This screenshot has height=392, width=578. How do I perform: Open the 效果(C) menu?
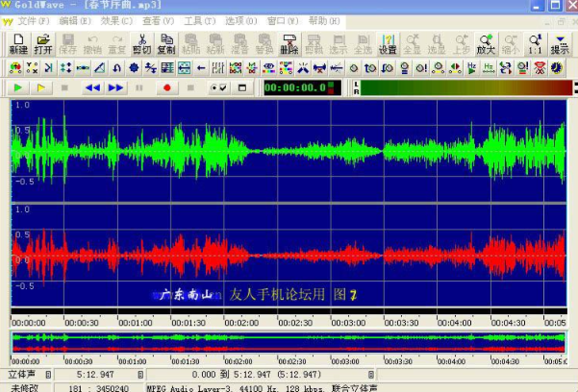tap(117, 20)
